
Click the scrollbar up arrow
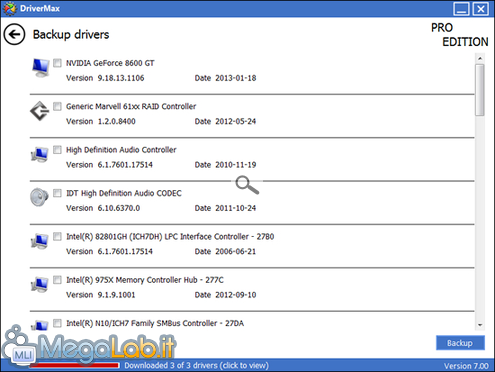tap(480, 58)
